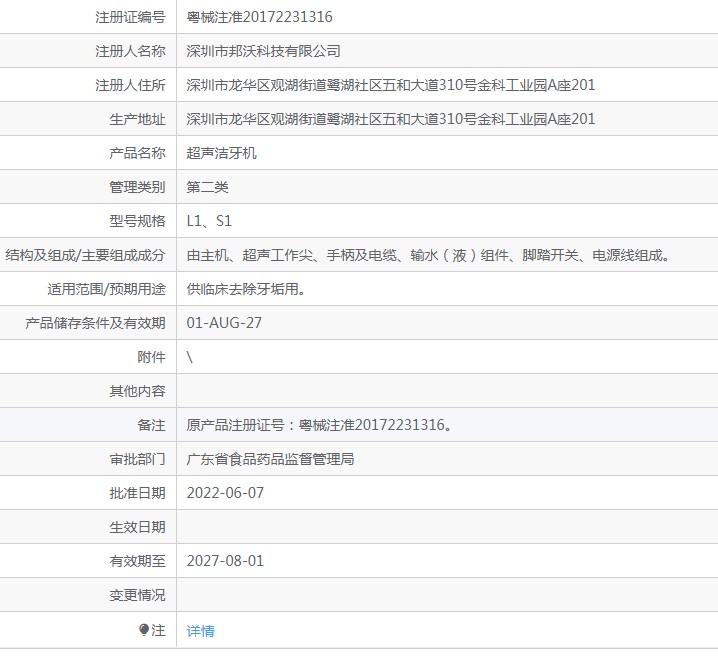718x661 pixels.
Task: Click the address value in the 注册人住所 row
Action: click(391, 85)
